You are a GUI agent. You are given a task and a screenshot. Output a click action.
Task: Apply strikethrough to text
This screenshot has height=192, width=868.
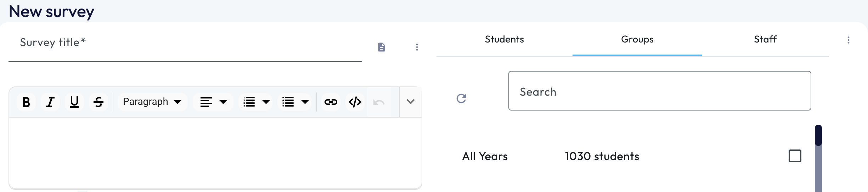click(98, 102)
